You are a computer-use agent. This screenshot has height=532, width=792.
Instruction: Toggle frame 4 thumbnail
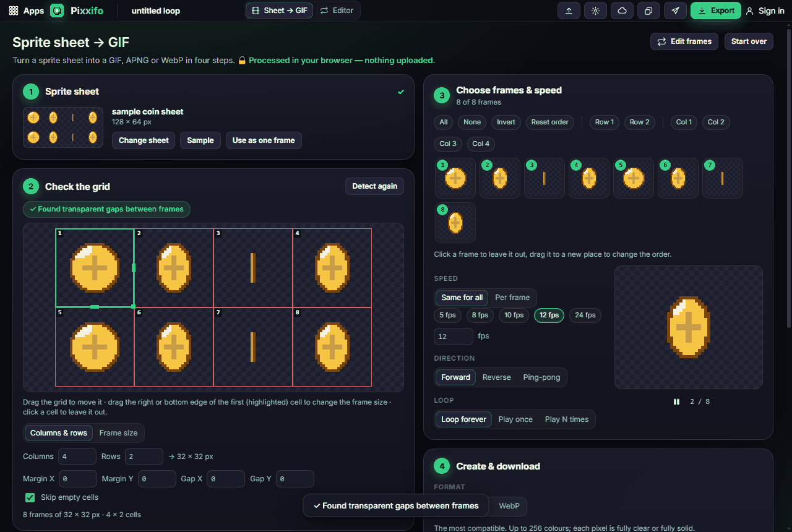(x=589, y=178)
